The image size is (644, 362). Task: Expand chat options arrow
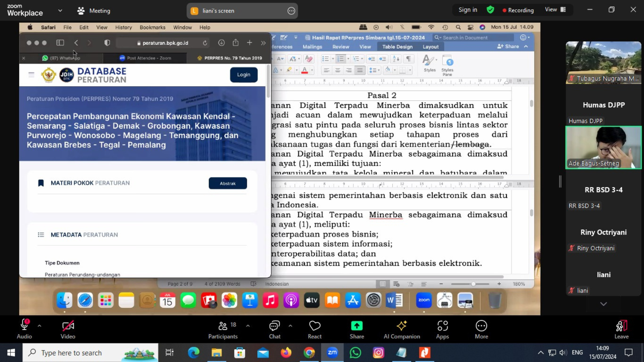tap(290, 325)
